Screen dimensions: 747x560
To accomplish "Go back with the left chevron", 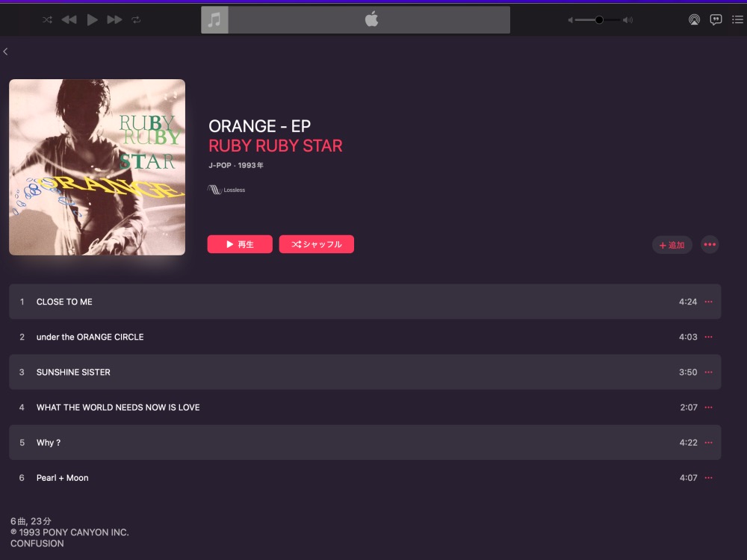I will pyautogui.click(x=6, y=52).
